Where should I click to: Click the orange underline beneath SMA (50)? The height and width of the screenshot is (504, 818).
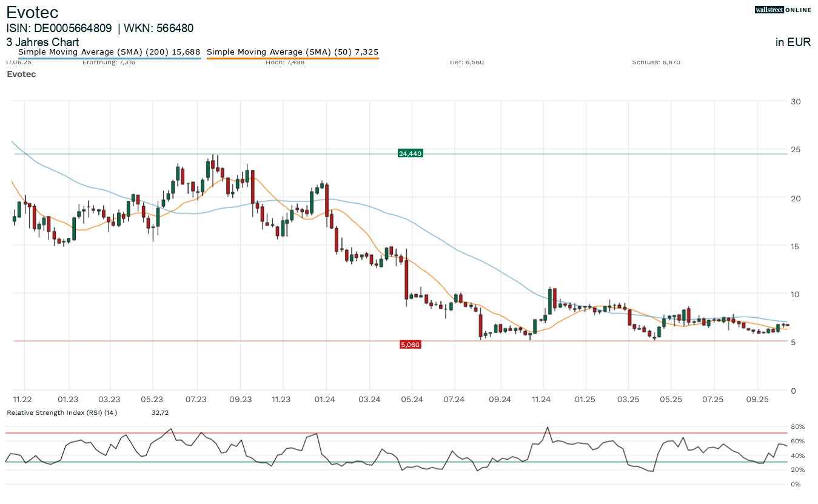(292, 58)
